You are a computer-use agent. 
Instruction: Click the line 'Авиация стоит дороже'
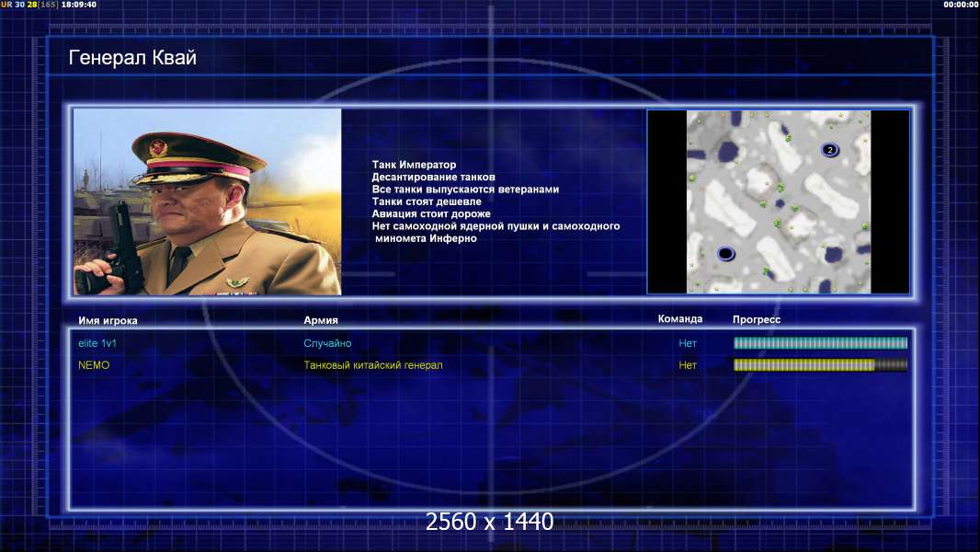tap(431, 213)
